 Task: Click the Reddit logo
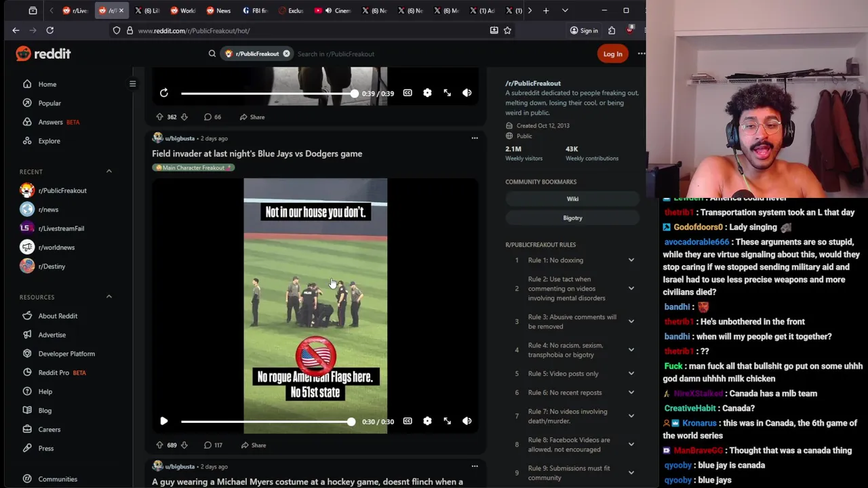(43, 54)
